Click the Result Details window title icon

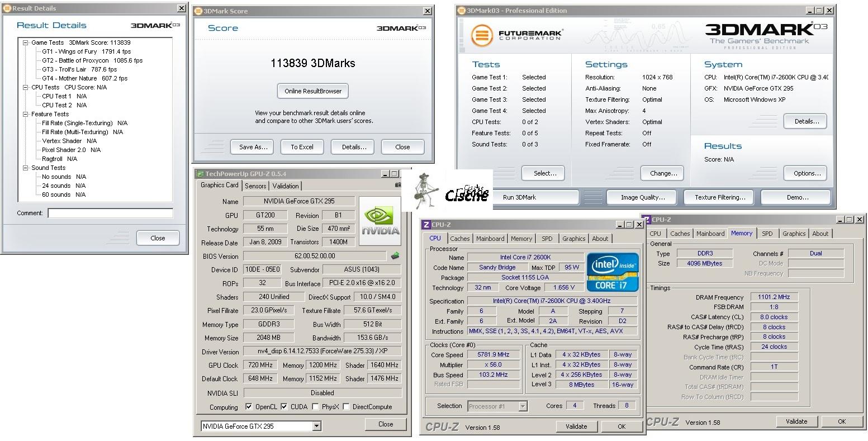pos(7,8)
